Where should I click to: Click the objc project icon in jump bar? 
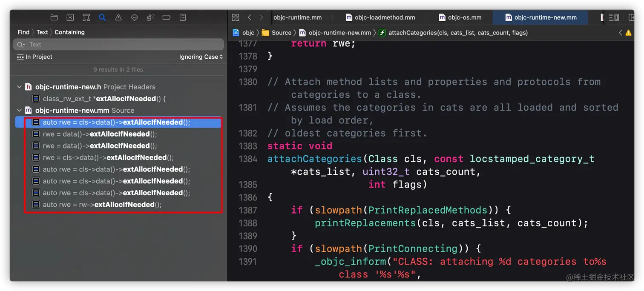pyautogui.click(x=236, y=33)
